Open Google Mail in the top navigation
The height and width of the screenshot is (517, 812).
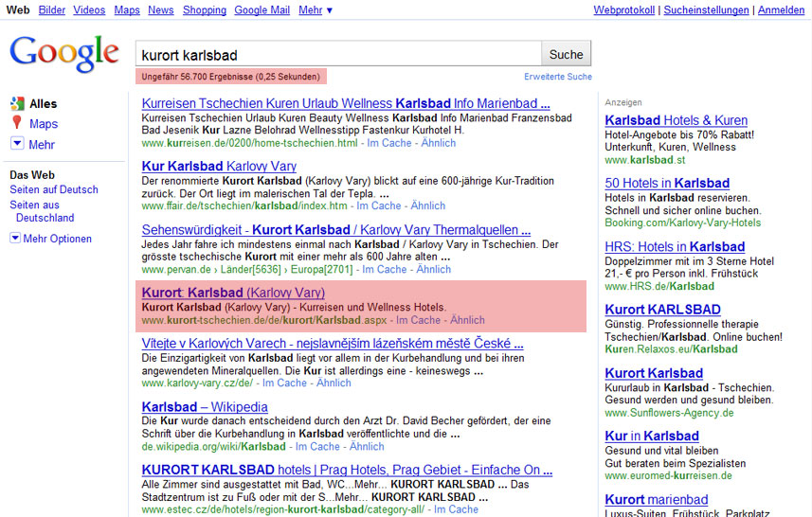tap(262, 9)
